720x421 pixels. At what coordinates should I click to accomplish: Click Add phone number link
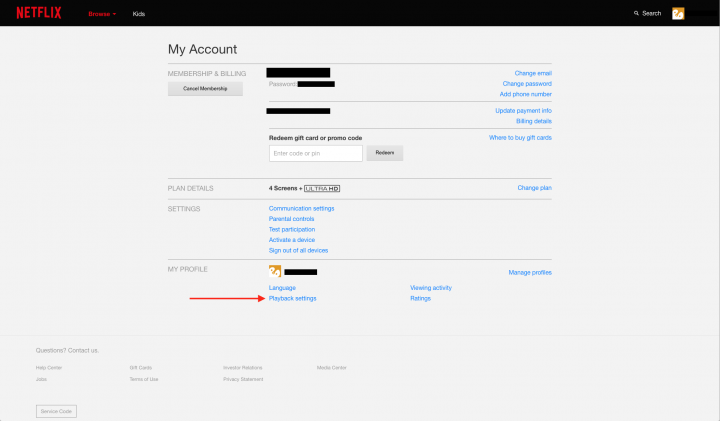(526, 94)
